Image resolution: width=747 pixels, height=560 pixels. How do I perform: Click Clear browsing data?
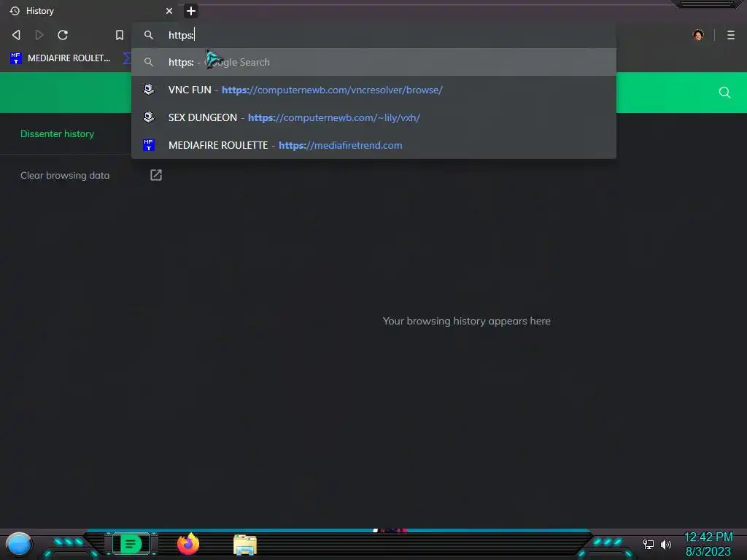coord(65,175)
